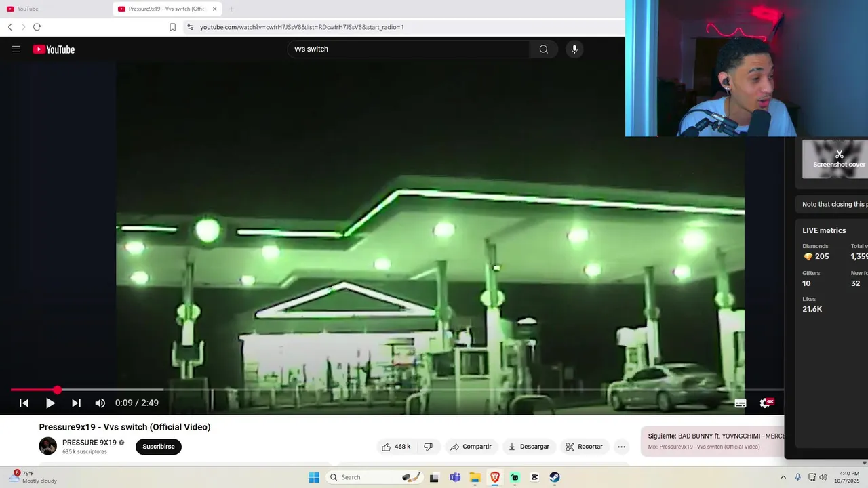Click LIVE metrics heading
Screen dimensions: 868x488
[x=824, y=230]
